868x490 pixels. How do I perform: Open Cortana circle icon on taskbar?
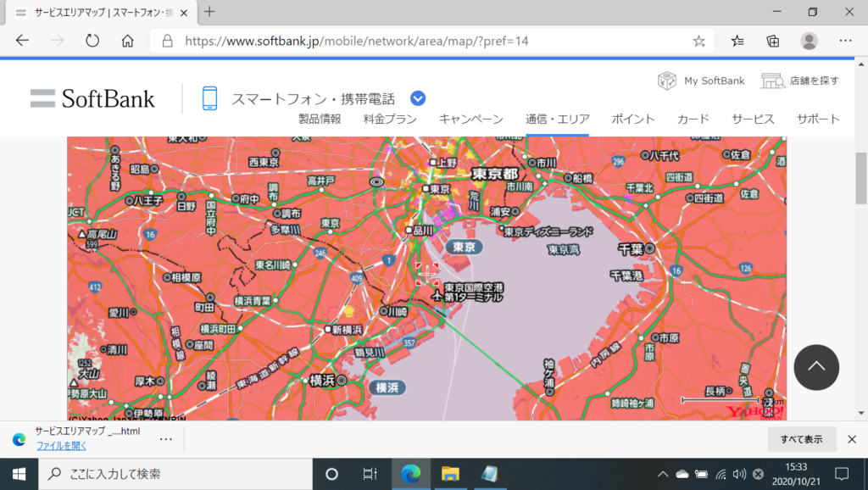pyautogui.click(x=331, y=474)
